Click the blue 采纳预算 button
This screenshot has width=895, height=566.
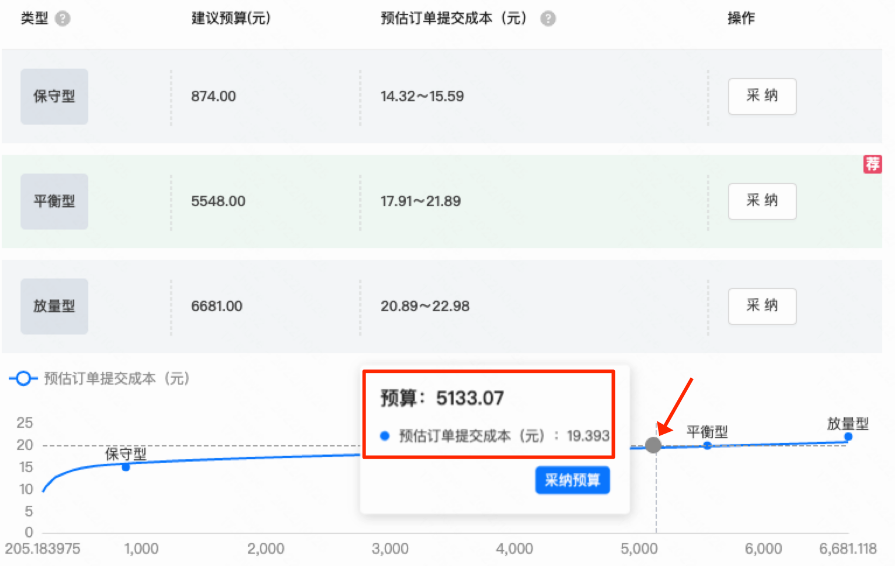pyautogui.click(x=573, y=480)
